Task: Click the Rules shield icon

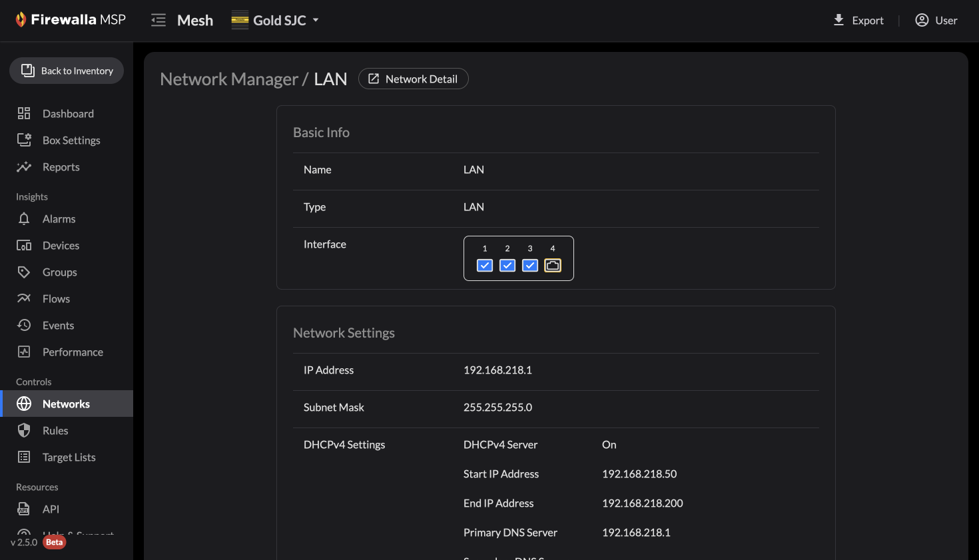Action: click(x=24, y=430)
